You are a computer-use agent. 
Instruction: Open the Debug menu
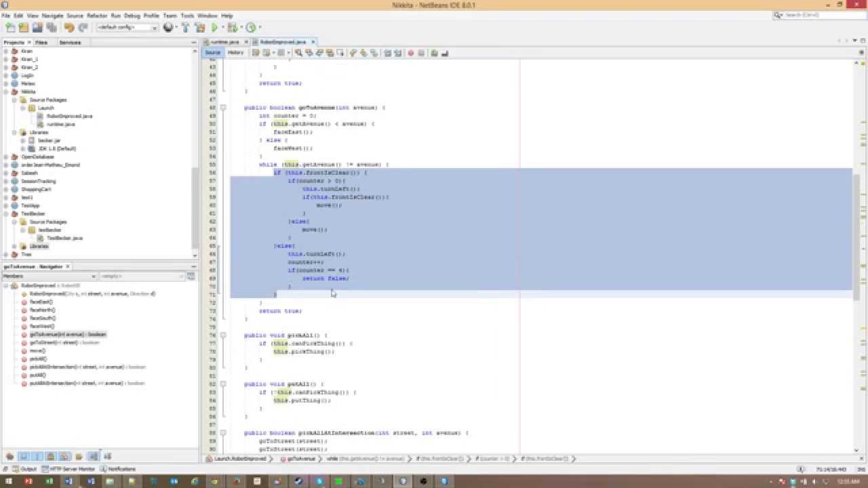coord(132,16)
